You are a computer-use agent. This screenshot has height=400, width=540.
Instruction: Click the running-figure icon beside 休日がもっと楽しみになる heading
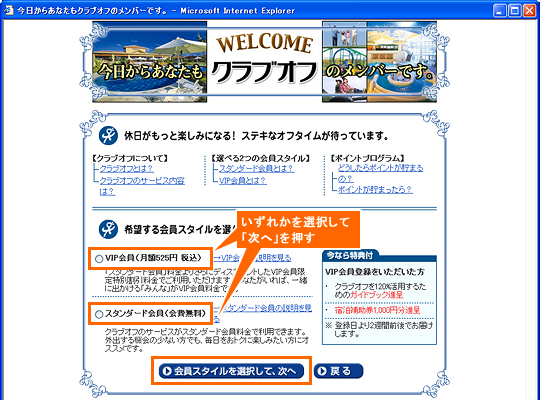(x=108, y=135)
